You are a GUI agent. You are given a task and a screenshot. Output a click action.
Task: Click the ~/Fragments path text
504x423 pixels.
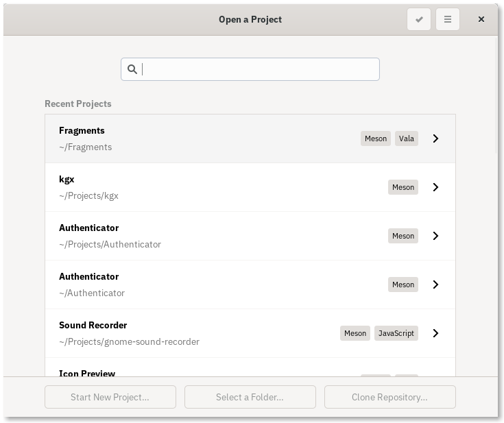pos(86,147)
